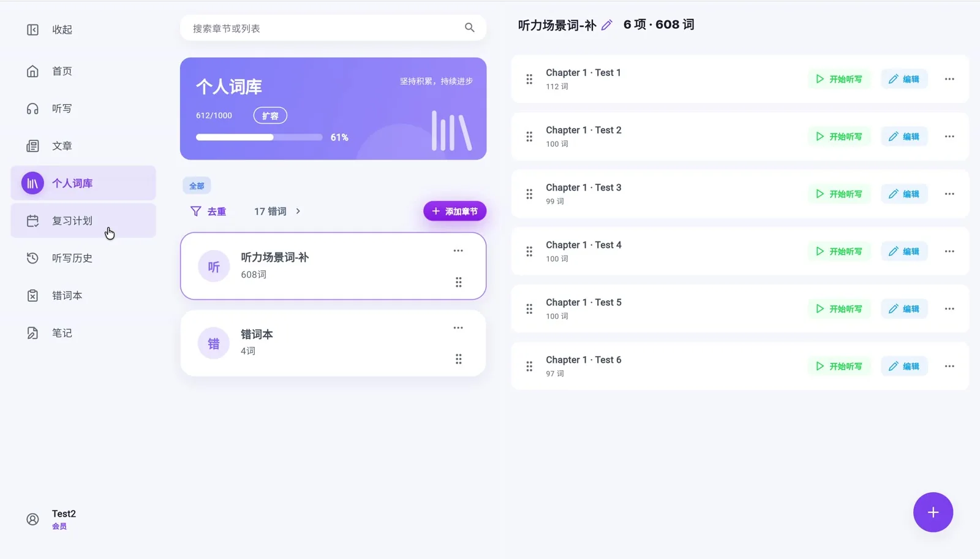Start dictation for Chapter 1 · Test 2
Image resolution: width=980 pixels, height=559 pixels.
839,137
